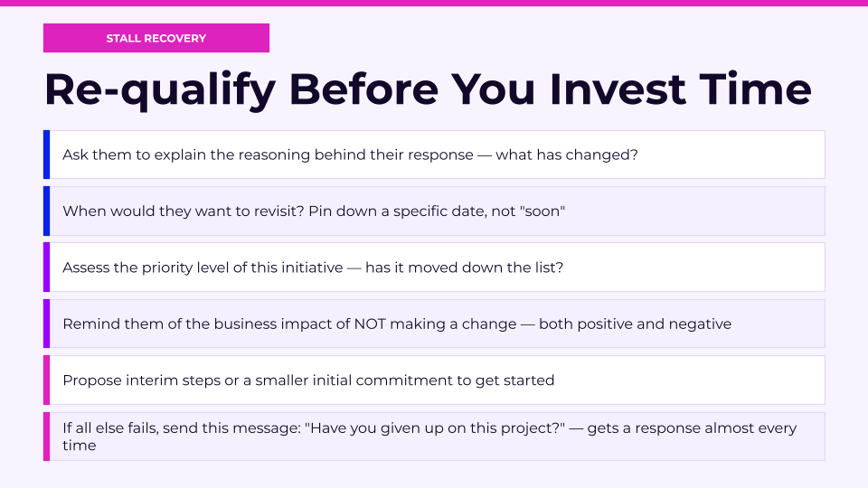The image size is (868, 488).
Task: Click the 'Propose interim steps' card
Action: [434, 380]
